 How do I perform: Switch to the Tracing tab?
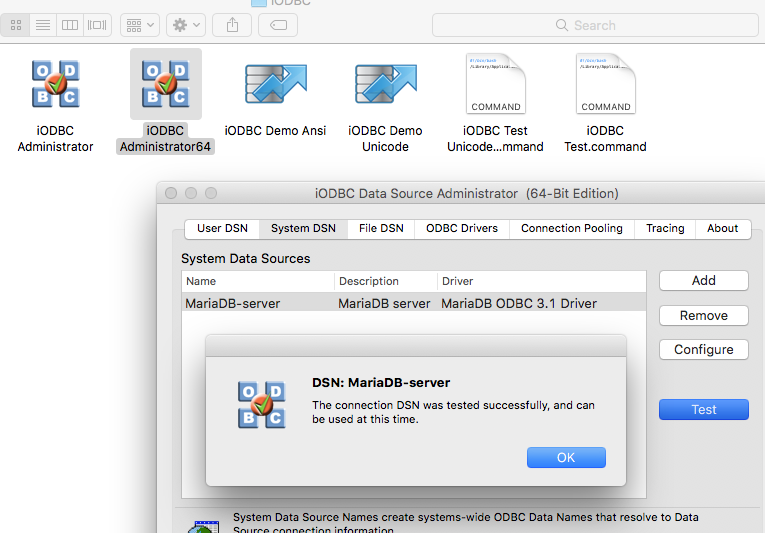(665, 228)
